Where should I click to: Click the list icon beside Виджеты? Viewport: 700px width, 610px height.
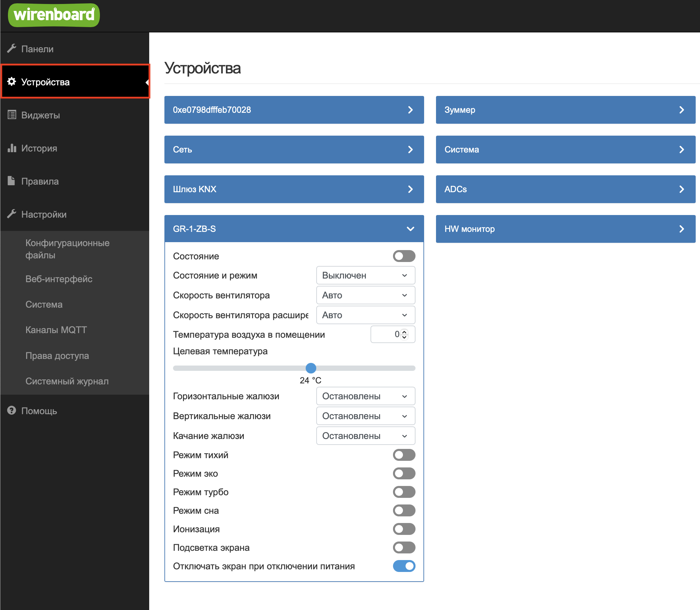tap(12, 115)
